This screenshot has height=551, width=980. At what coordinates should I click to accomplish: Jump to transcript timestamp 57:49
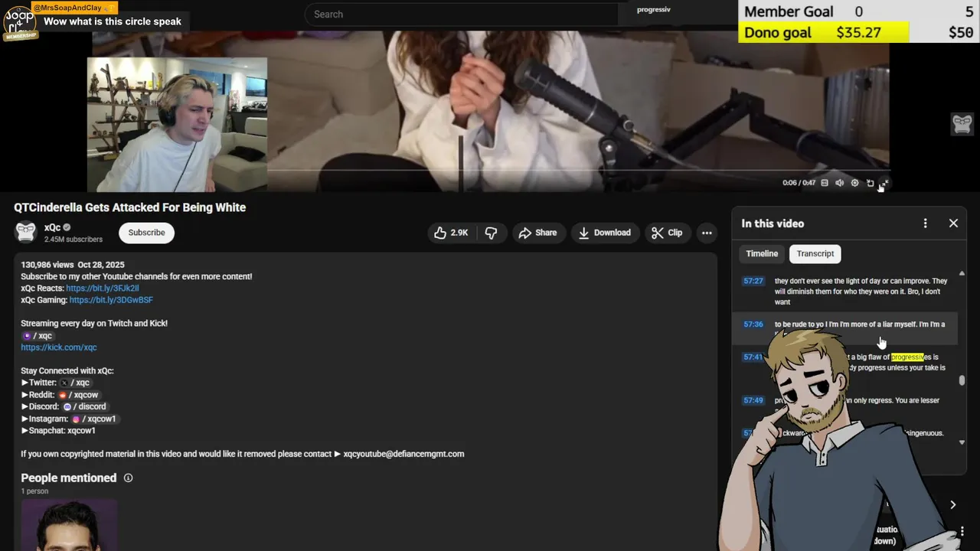point(753,400)
